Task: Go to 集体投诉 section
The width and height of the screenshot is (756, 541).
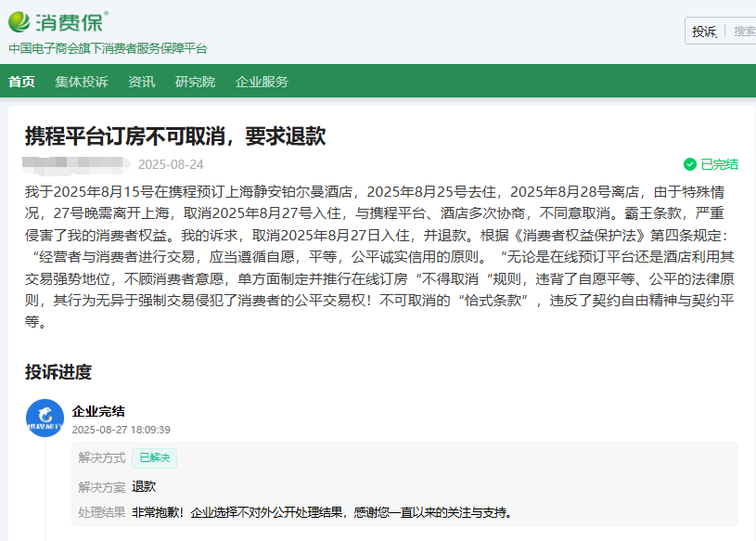Action: (82, 82)
